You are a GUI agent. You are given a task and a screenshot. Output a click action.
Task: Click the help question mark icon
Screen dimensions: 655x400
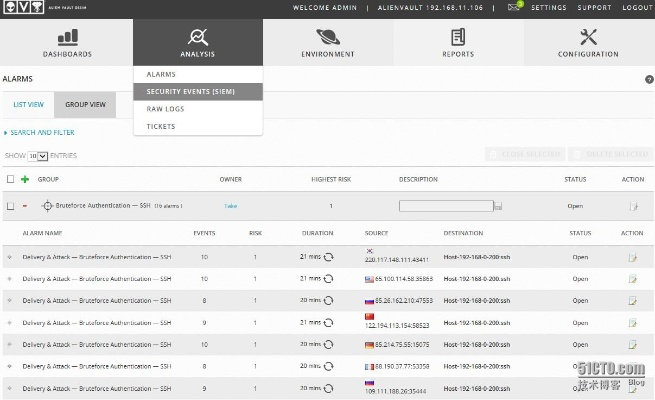pyautogui.click(x=649, y=78)
